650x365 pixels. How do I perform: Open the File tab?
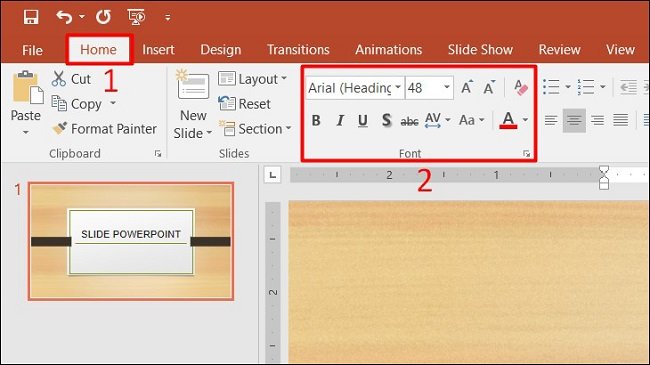point(32,50)
